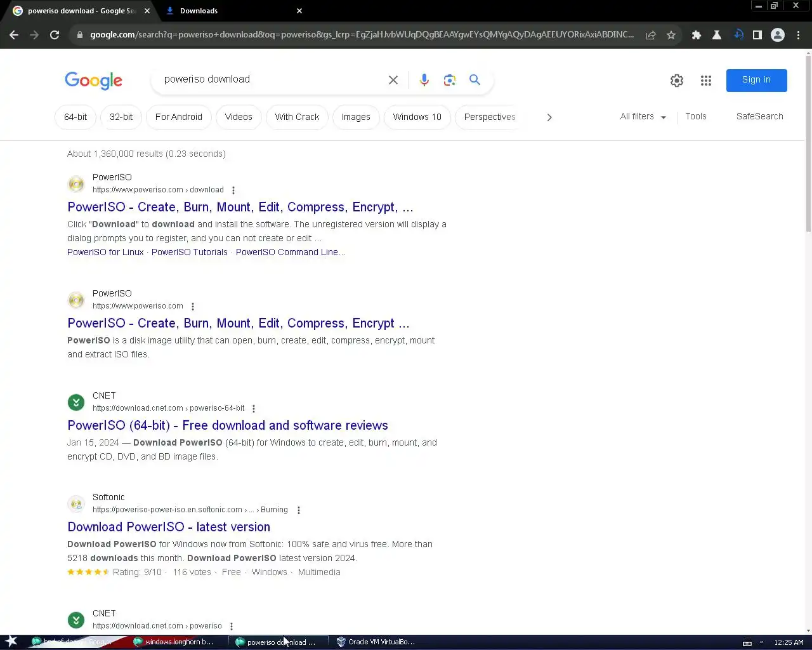The height and width of the screenshot is (650, 812).
Task: Show more filter chips with right arrow
Action: point(549,117)
